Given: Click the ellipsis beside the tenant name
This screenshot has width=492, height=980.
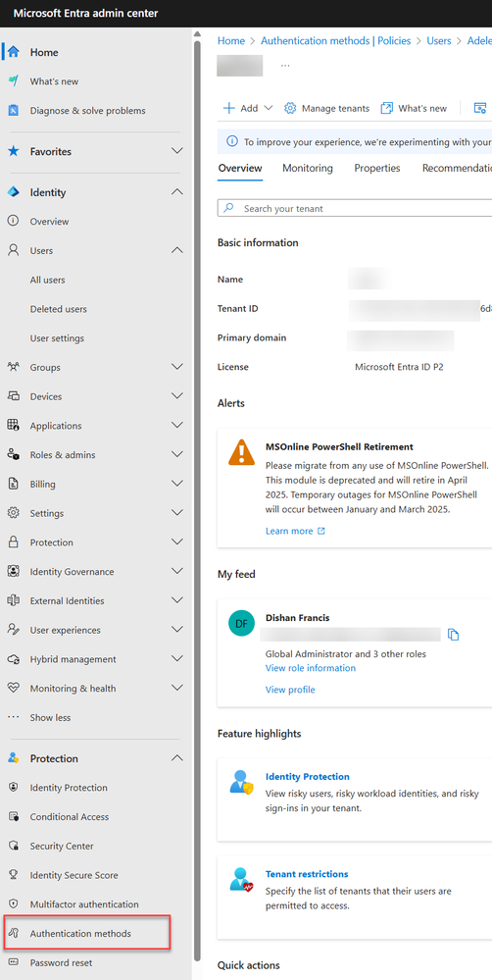Looking at the screenshot, I should coord(284,66).
